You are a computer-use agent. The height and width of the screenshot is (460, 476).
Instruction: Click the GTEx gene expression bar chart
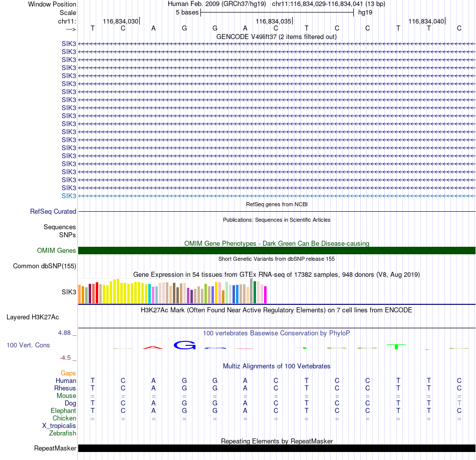[172, 291]
